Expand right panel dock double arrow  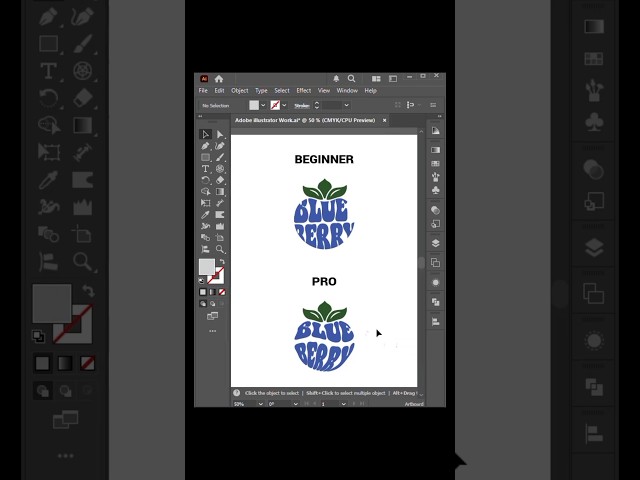440,116
